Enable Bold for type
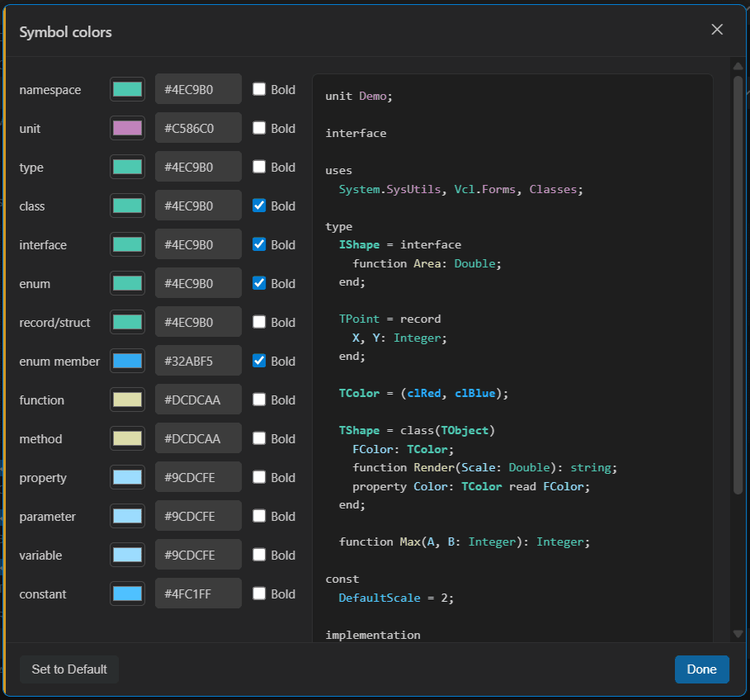 [x=259, y=167]
